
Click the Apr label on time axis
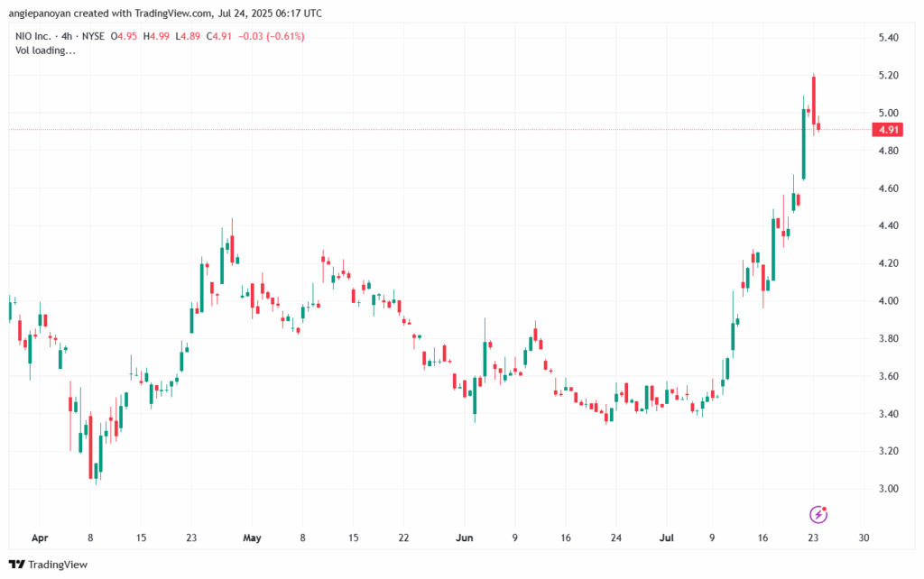[x=40, y=538]
